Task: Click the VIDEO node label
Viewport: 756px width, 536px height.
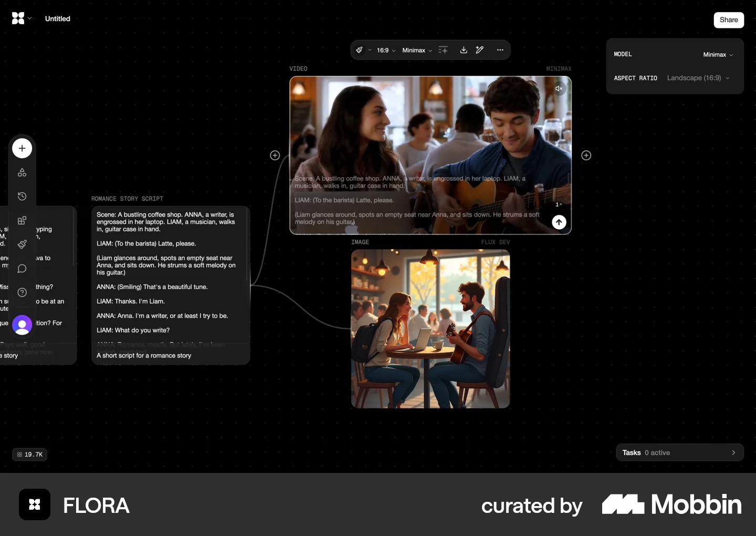Action: click(298, 69)
